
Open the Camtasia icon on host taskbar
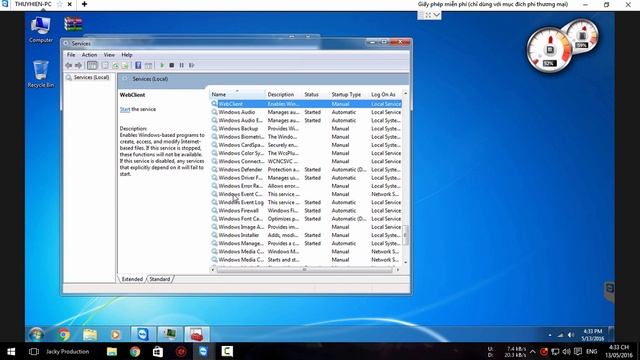pyautogui.click(x=227, y=351)
